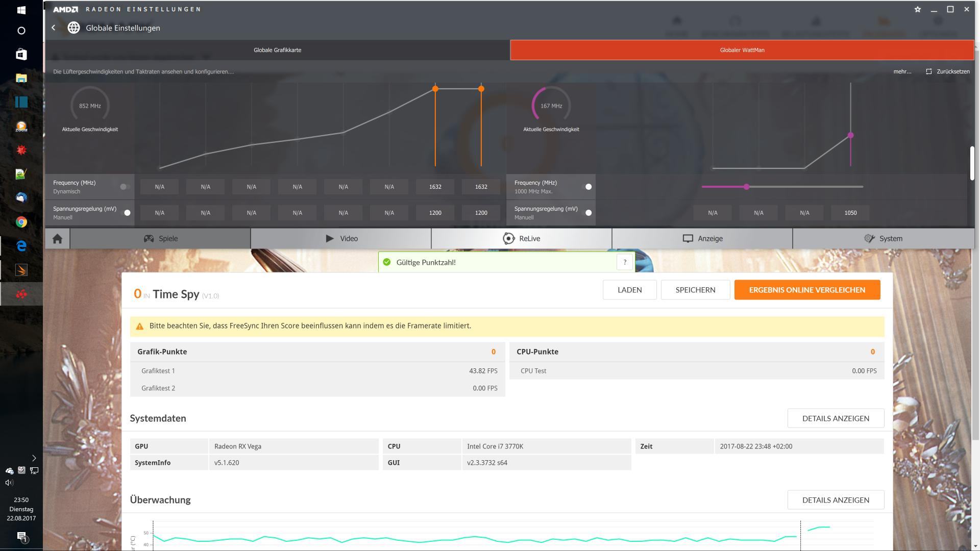Screen dimensions: 980x551
Task: Open the Anzeige tab
Action: (702, 238)
